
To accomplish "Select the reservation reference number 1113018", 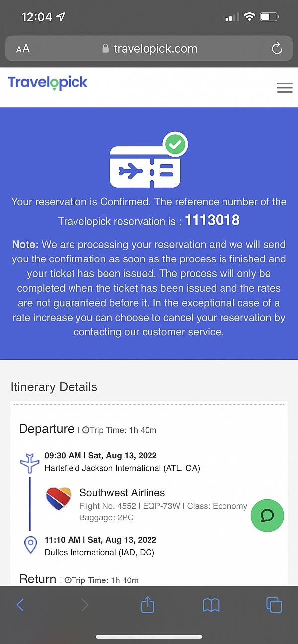I will pos(212,221).
